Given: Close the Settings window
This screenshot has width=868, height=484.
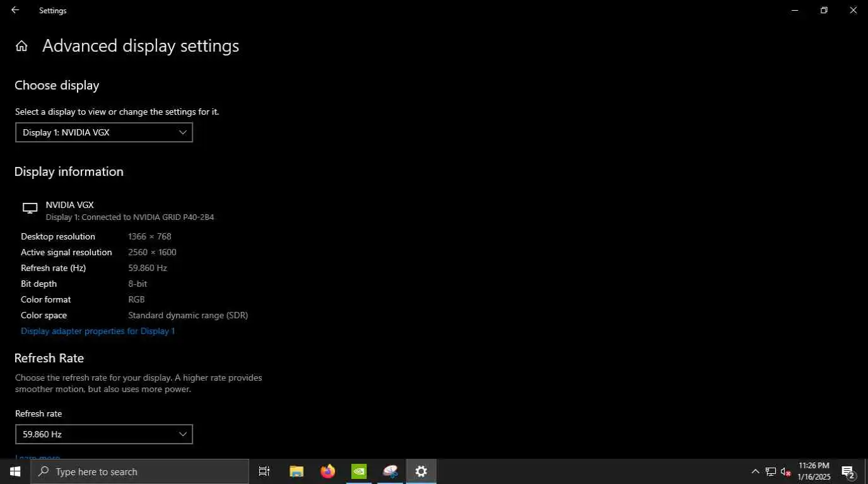Looking at the screenshot, I should click(x=853, y=10).
